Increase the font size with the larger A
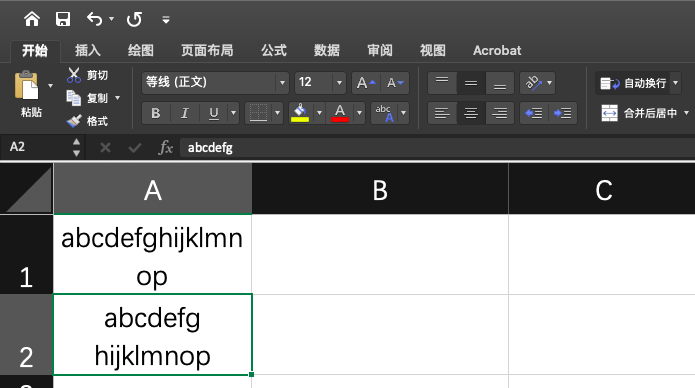Image resolution: width=695 pixels, height=388 pixels. (366, 83)
